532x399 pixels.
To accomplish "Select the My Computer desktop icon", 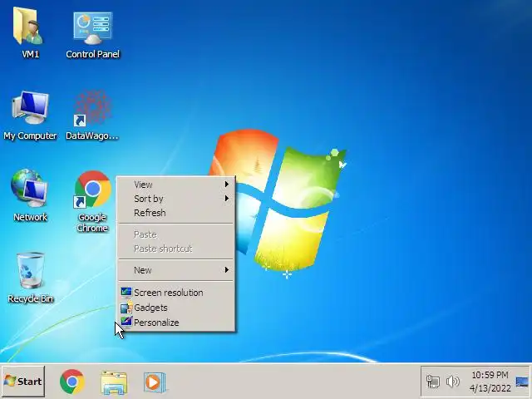I will 30,107.
